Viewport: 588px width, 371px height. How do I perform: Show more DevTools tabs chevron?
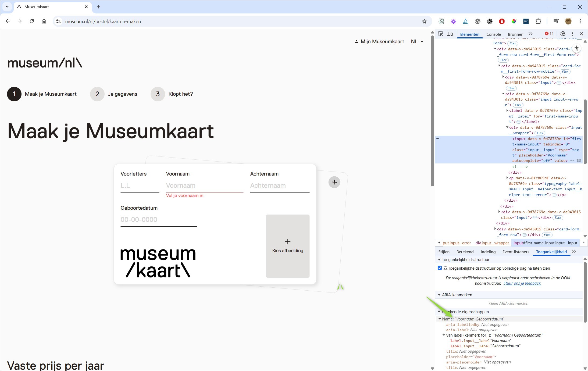coord(530,34)
